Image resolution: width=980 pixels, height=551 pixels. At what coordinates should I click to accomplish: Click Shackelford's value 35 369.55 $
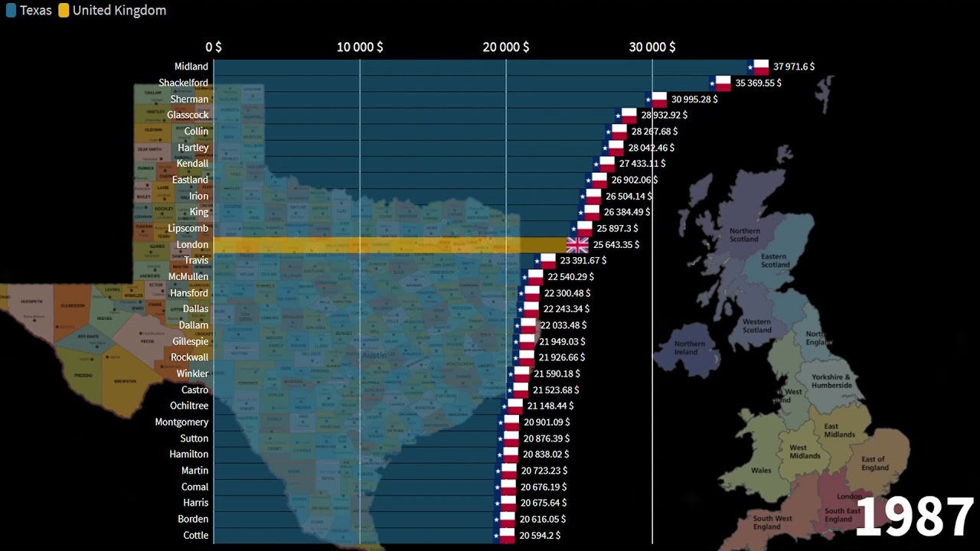click(x=758, y=83)
